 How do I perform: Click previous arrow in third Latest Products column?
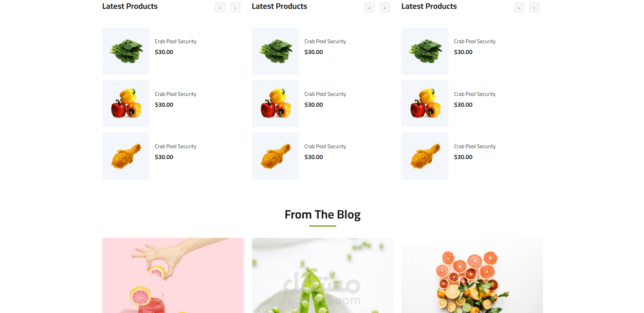point(519,7)
